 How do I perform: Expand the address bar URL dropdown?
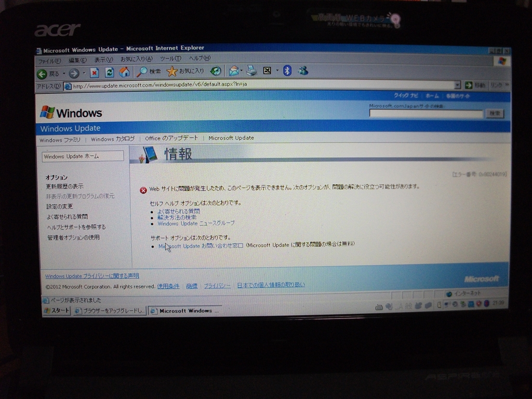(457, 85)
